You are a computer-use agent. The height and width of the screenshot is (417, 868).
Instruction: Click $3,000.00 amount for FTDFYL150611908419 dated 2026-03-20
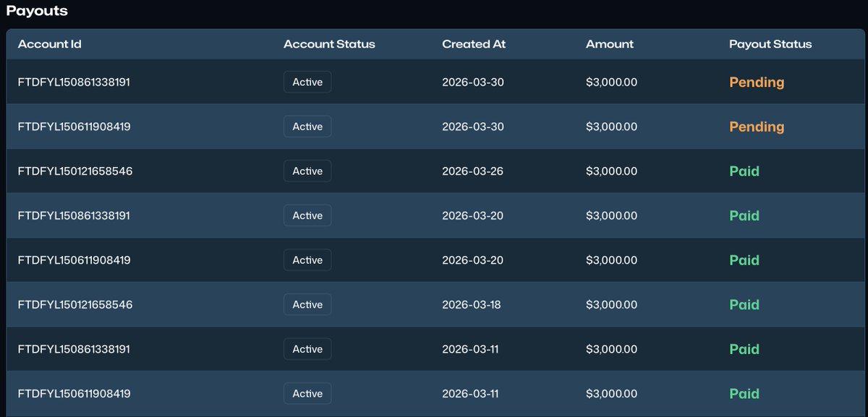pos(612,260)
